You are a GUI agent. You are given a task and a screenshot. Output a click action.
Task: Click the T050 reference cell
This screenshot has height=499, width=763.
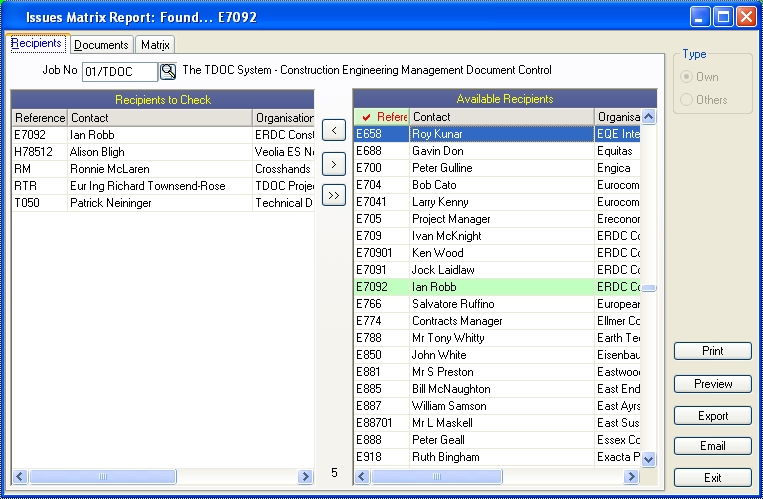tap(39, 203)
